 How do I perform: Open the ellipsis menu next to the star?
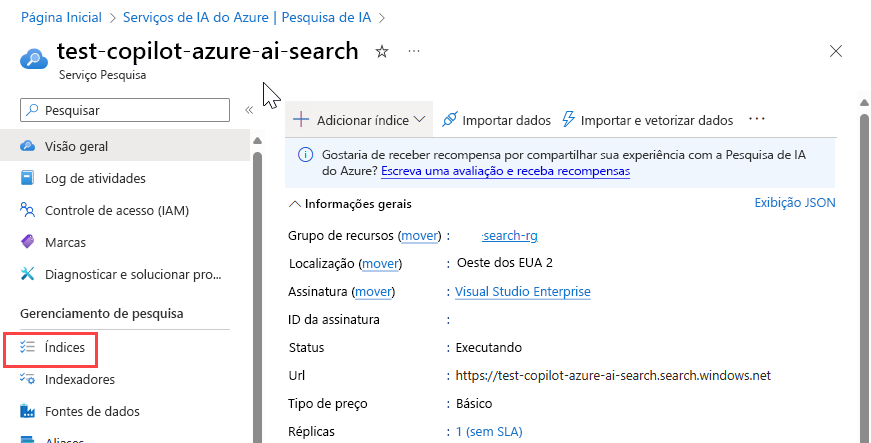point(414,51)
